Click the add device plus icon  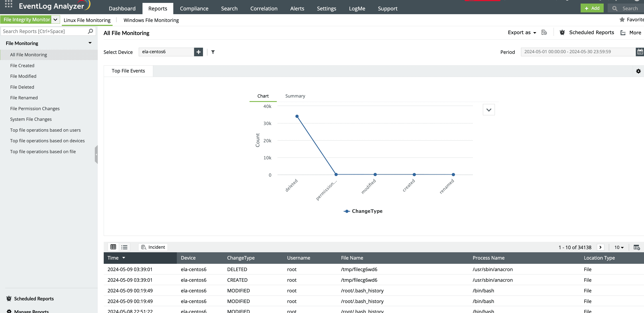198,52
